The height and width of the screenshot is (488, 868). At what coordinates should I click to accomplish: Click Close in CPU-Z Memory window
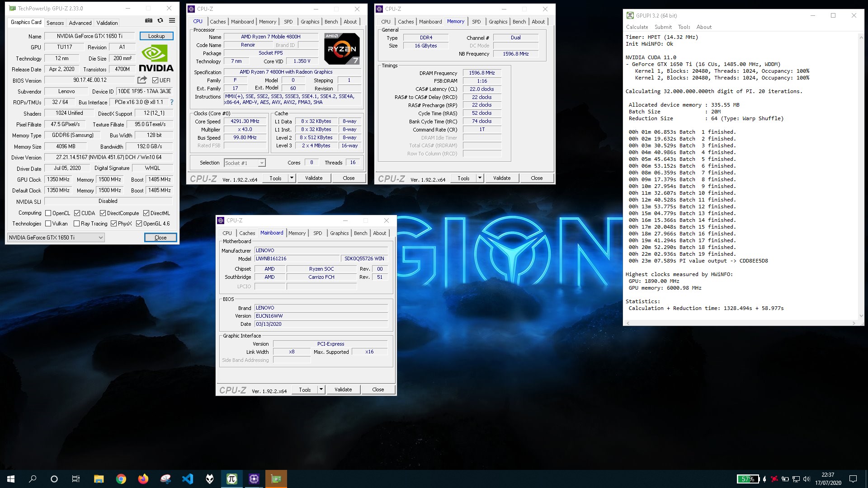pyautogui.click(x=537, y=178)
